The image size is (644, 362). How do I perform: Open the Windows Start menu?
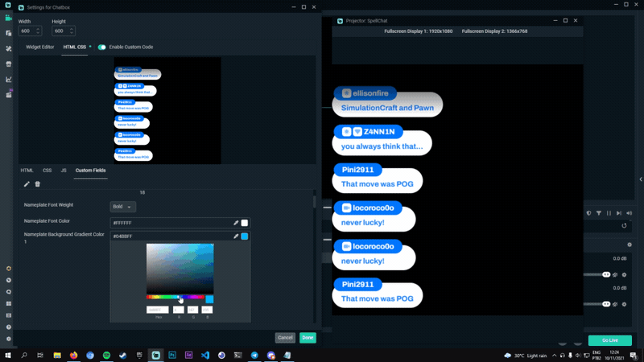[x=8, y=355]
